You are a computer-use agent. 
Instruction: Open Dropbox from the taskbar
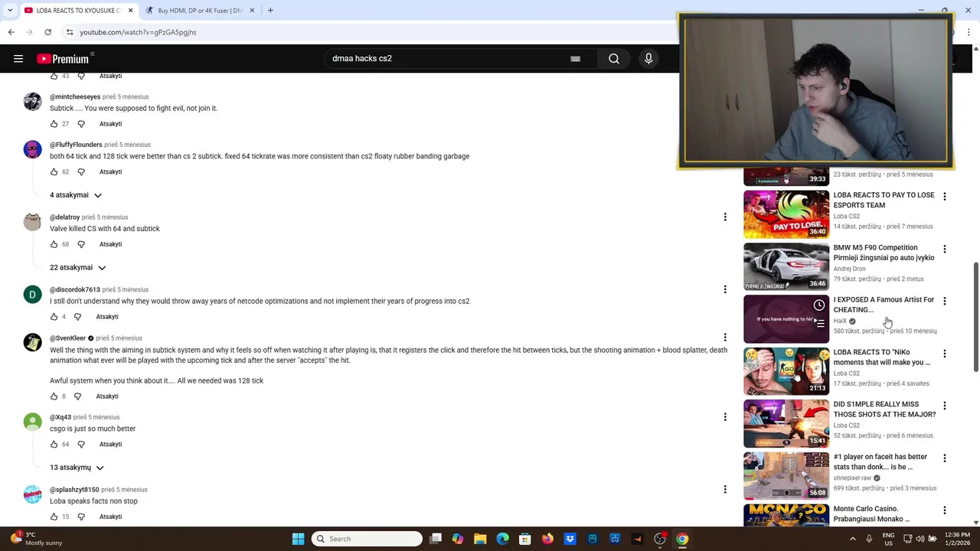(x=570, y=539)
